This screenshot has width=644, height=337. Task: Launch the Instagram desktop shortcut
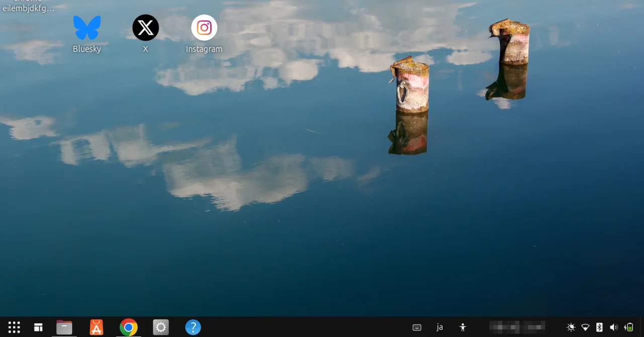tap(204, 28)
